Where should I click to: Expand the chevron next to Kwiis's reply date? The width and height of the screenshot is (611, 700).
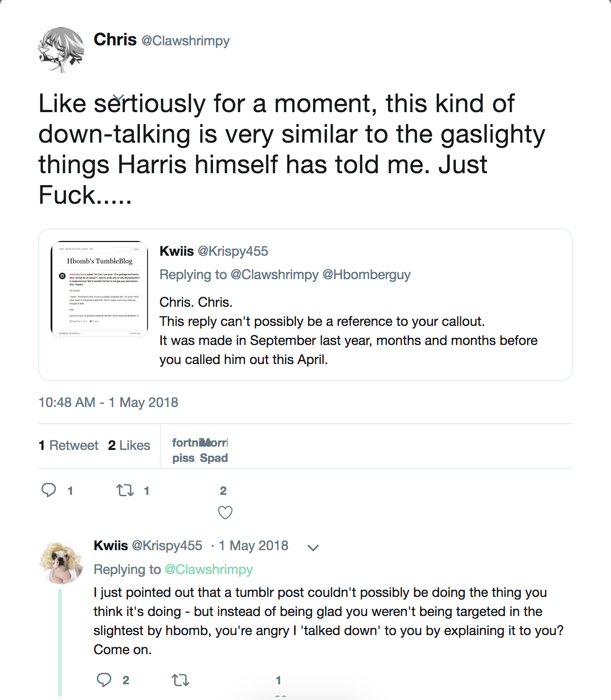coord(313,548)
